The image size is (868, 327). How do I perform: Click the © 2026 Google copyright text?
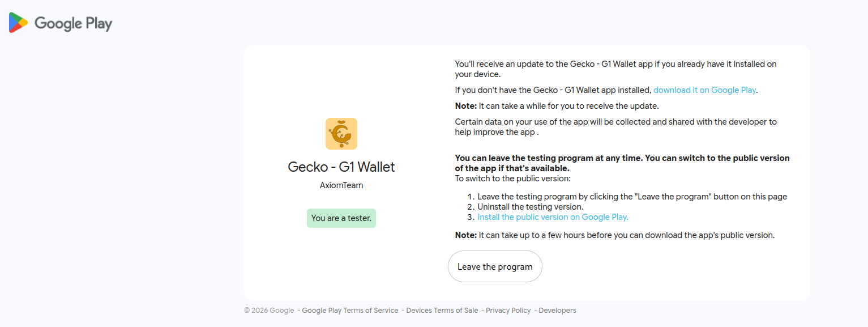[x=270, y=311]
